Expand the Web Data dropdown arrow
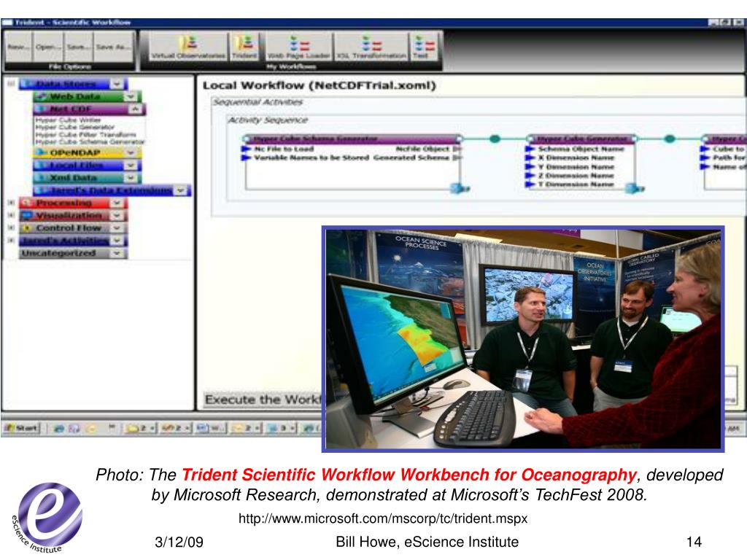This screenshot has height=560, width=747. pos(131,97)
